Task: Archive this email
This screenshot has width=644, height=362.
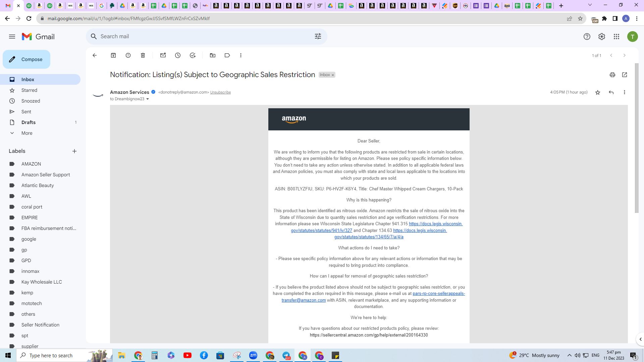Action: (x=113, y=55)
